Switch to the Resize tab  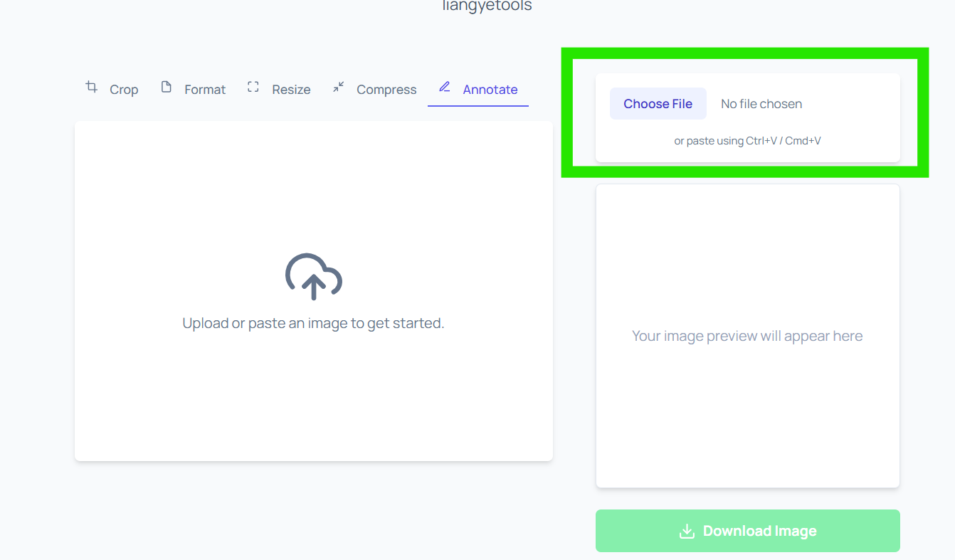tap(291, 89)
